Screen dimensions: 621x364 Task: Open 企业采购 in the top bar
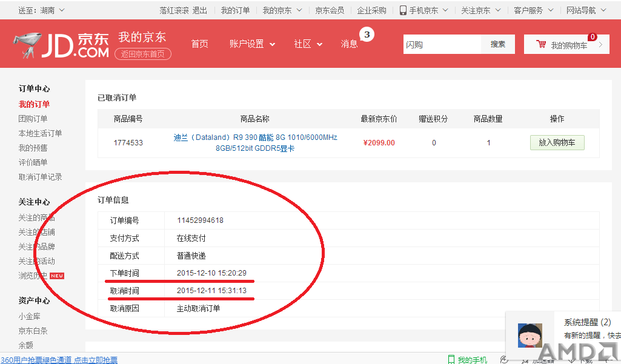(371, 10)
